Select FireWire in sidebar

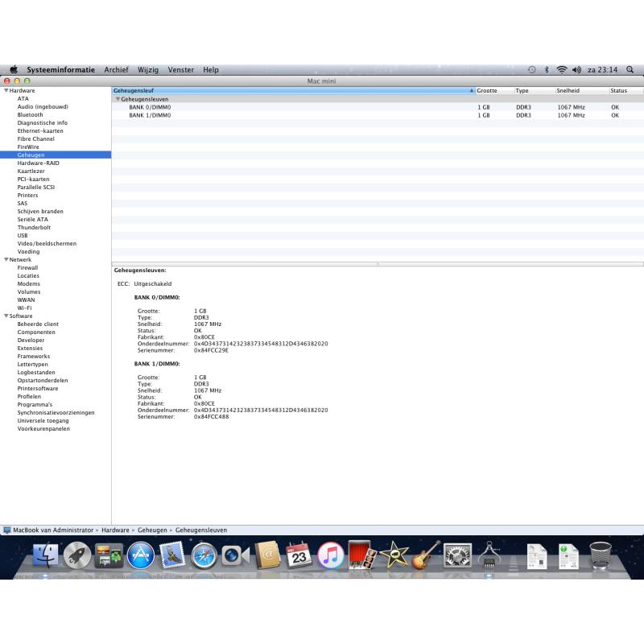pos(28,147)
